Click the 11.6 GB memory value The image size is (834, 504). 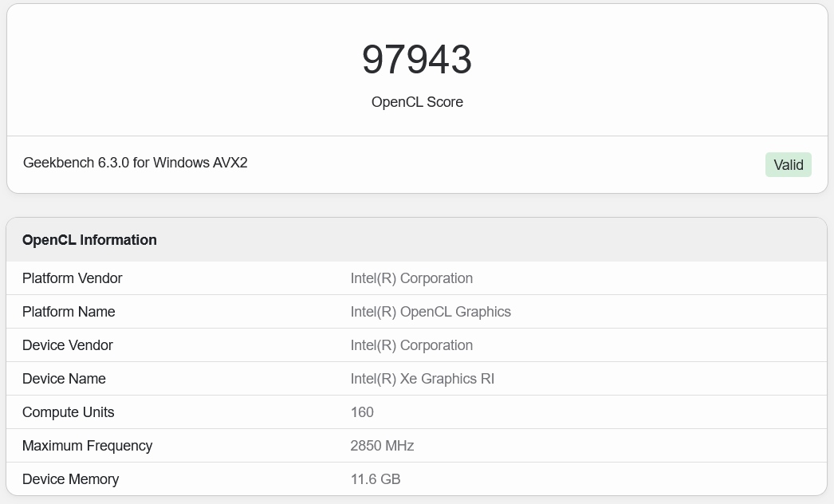375,479
